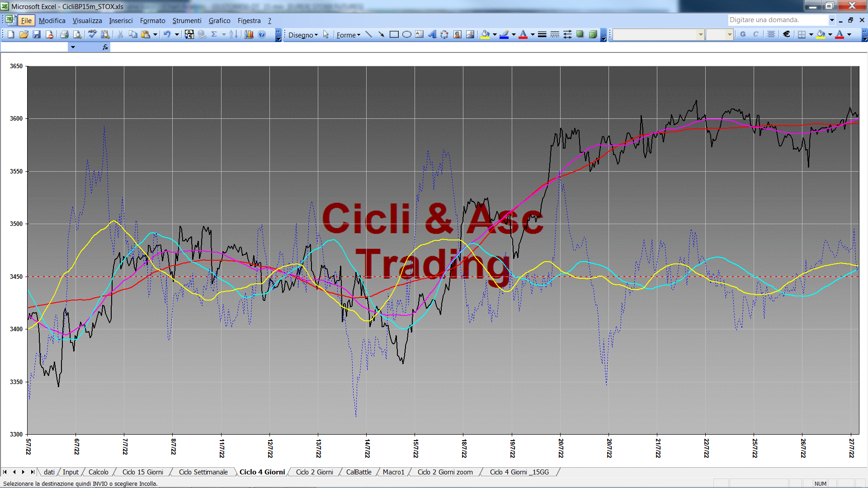This screenshot has width=868, height=488.
Task: Insert a text box
Action: pos(419,34)
